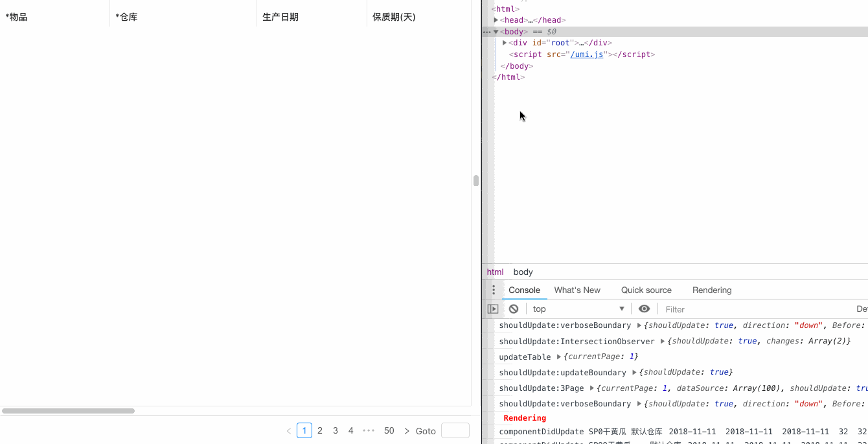868x444 pixels.
Task: Select html in the breadcrumb bar
Action: tap(495, 272)
